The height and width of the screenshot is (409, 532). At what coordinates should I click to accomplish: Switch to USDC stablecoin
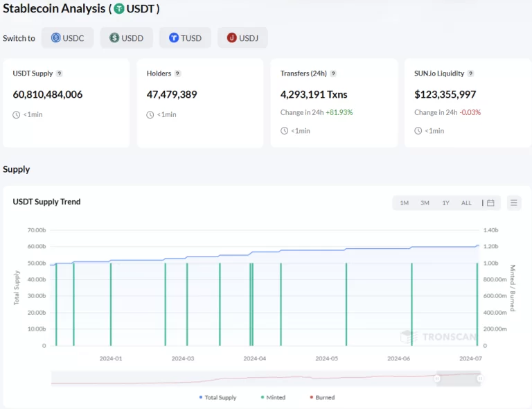(67, 38)
